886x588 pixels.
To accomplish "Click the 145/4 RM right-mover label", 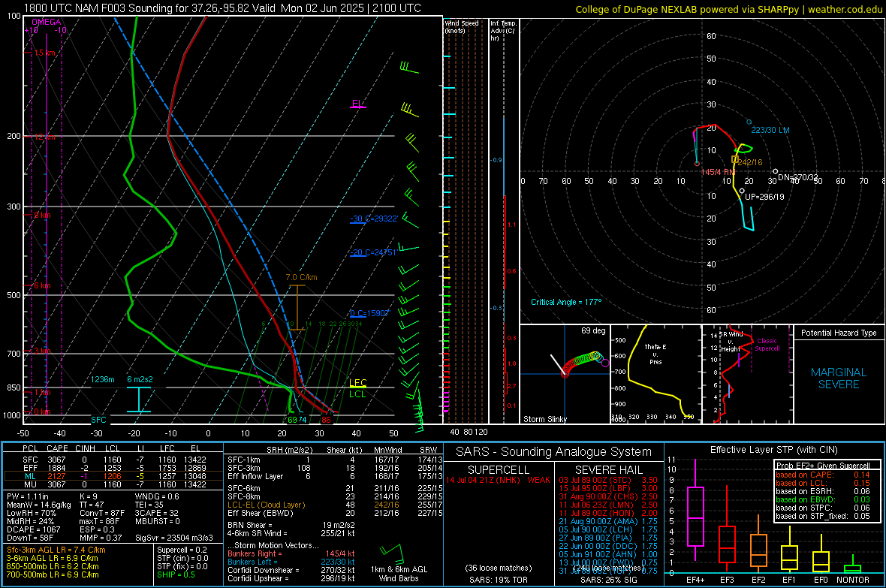I will (718, 172).
